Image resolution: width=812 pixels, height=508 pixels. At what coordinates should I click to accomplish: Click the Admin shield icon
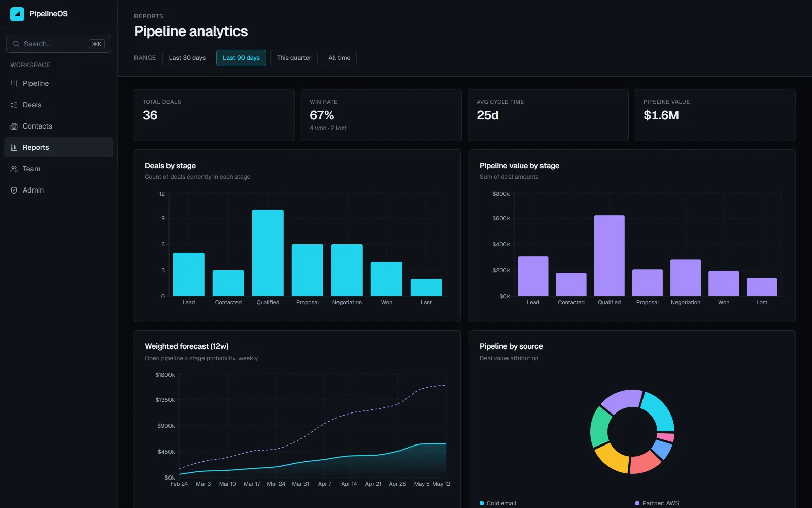point(14,190)
